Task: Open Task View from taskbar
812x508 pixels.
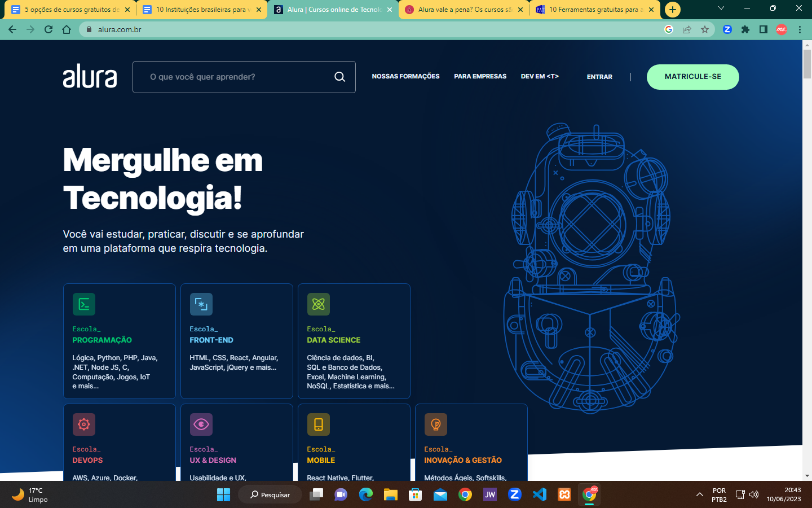Action: pos(316,494)
